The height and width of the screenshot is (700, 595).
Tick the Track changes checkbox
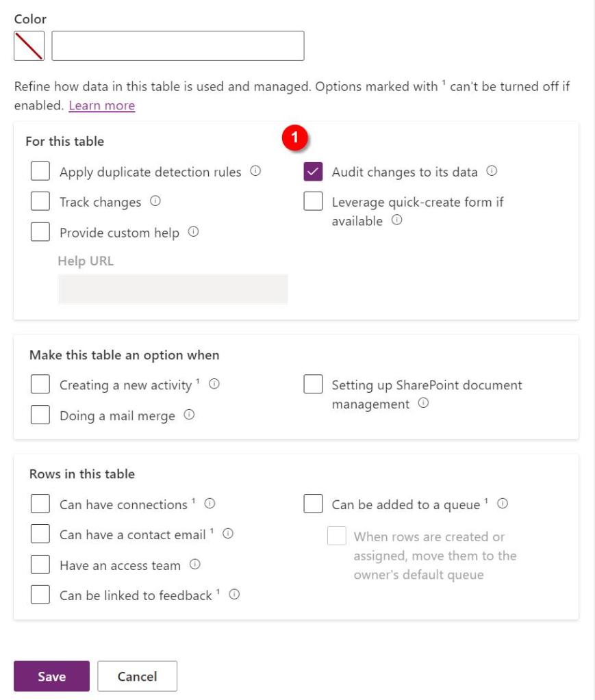40,202
